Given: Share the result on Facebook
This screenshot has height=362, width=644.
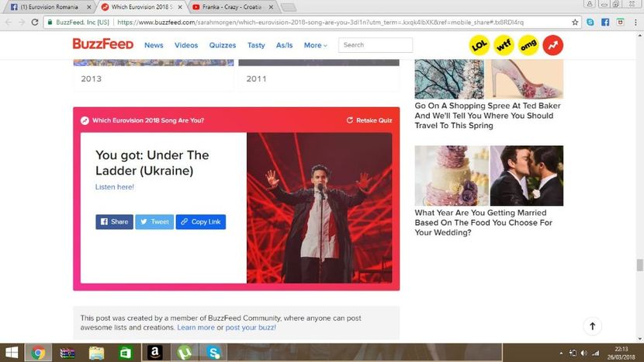Looking at the screenshot, I should (x=114, y=221).
